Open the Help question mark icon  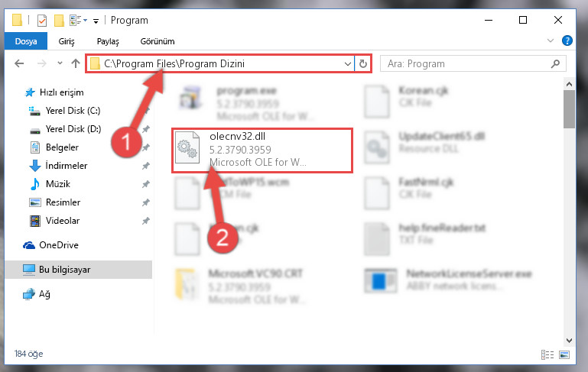pyautogui.click(x=567, y=40)
